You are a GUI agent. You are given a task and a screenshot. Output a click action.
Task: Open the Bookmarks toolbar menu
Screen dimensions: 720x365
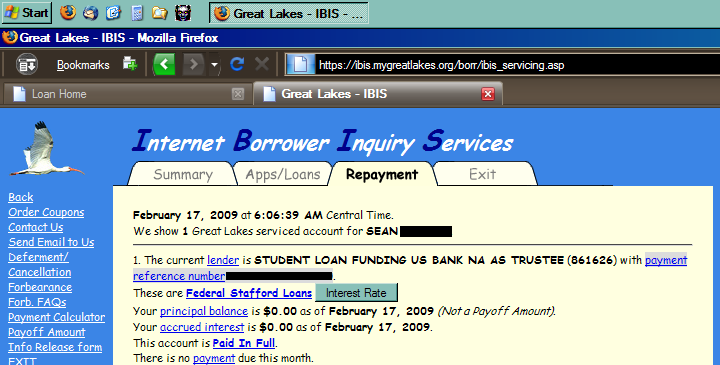pyautogui.click(x=83, y=65)
